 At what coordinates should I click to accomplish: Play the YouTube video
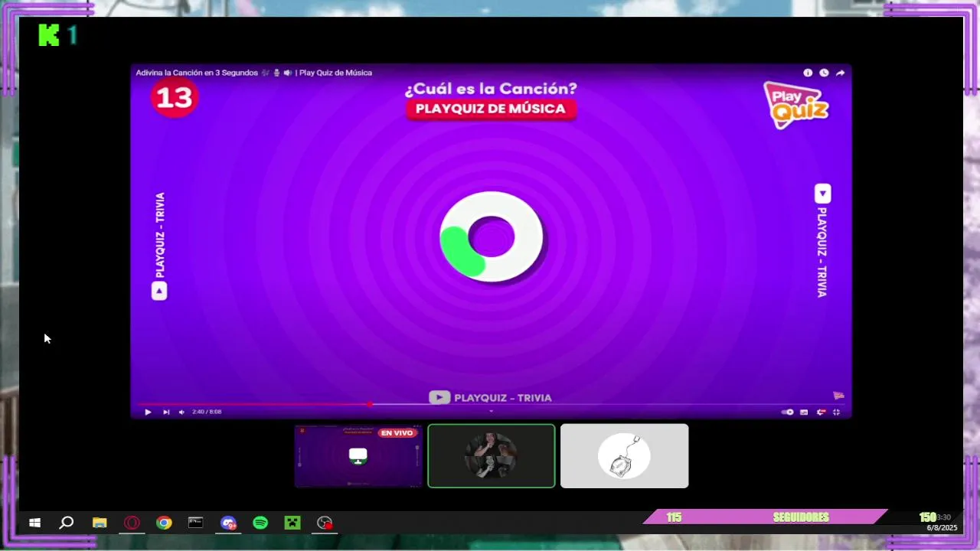click(148, 412)
